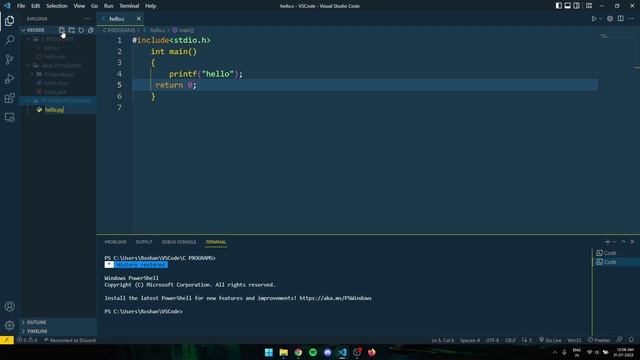Viewport: 640px width, 360px height.
Task: Open the Help menu
Action: [151, 6]
